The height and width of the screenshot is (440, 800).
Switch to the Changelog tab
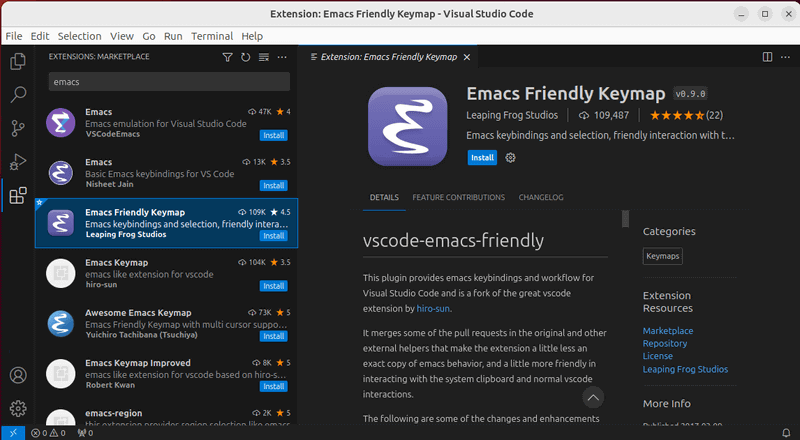[541, 198]
